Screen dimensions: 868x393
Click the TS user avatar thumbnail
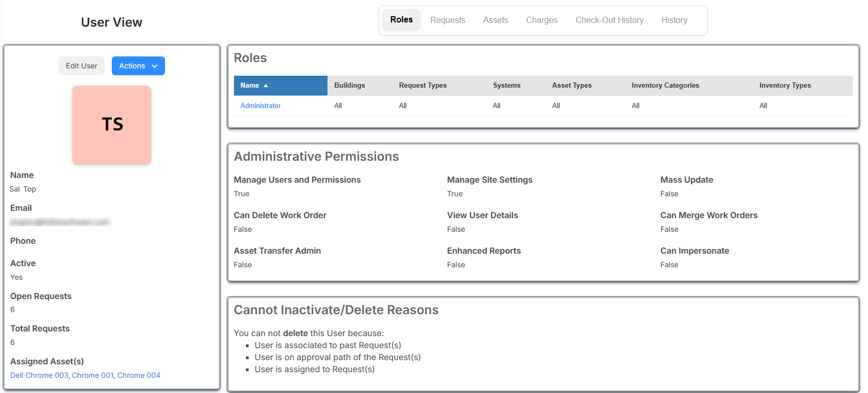[x=112, y=125]
